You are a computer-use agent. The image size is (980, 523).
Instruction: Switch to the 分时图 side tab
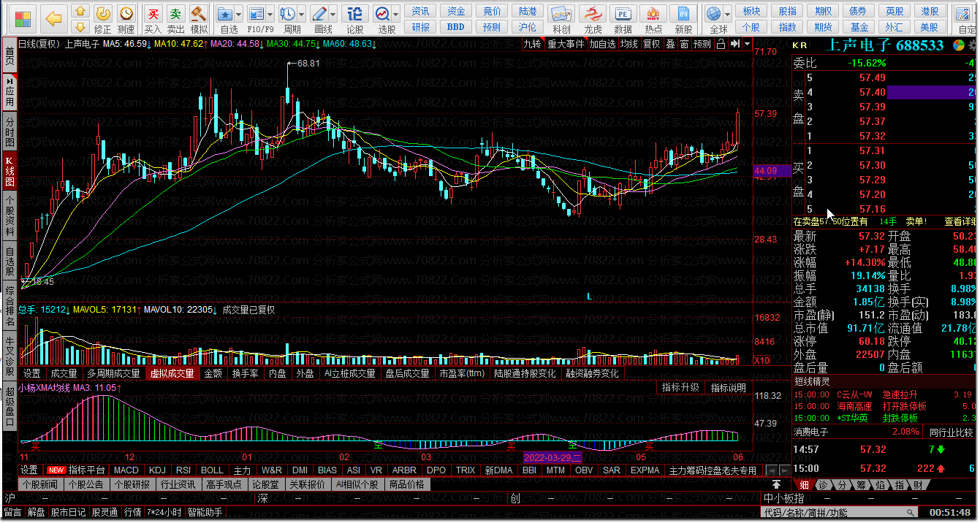pos(10,131)
